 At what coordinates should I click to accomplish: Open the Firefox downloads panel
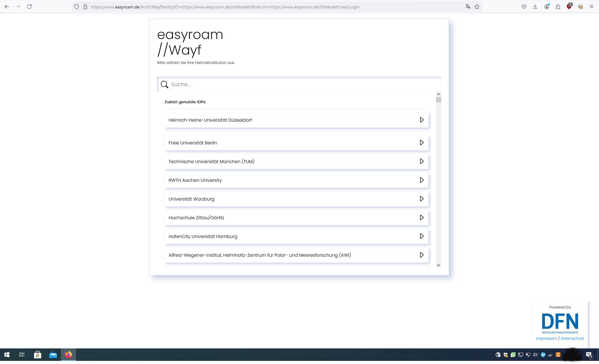tap(535, 7)
